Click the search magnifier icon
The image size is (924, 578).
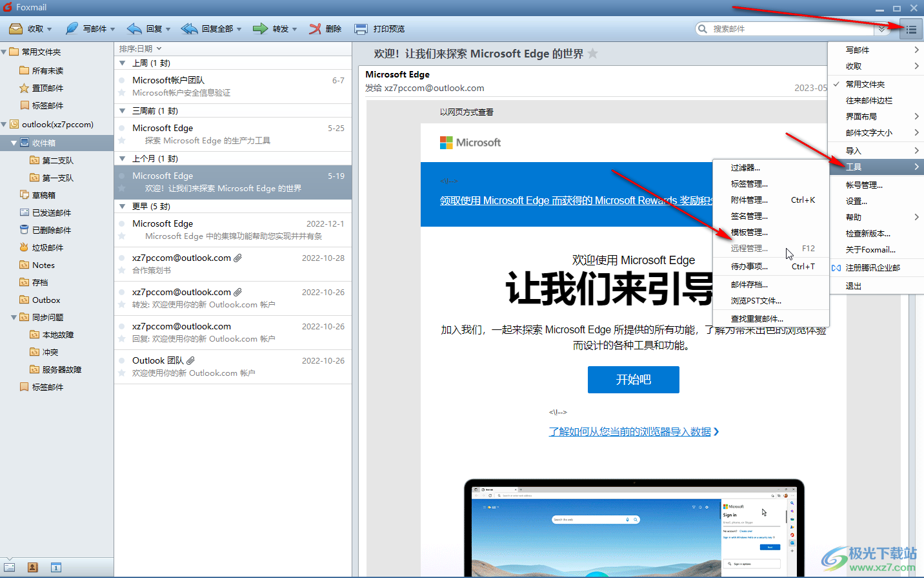point(703,29)
